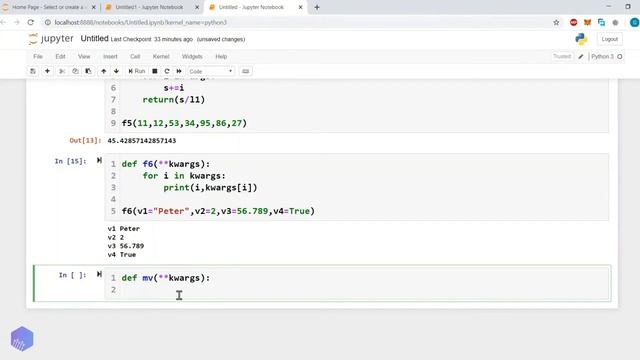
Task: Click the f6(v1="Peter" call line
Action: click(218, 211)
